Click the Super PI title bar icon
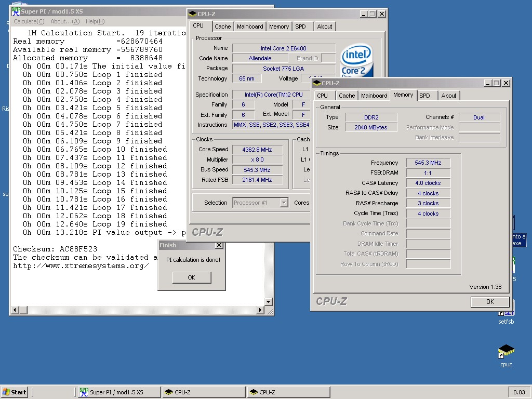 16,11
